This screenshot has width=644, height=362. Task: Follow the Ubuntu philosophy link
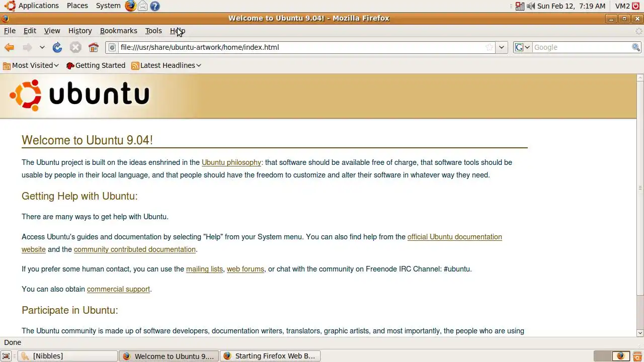pos(231,162)
